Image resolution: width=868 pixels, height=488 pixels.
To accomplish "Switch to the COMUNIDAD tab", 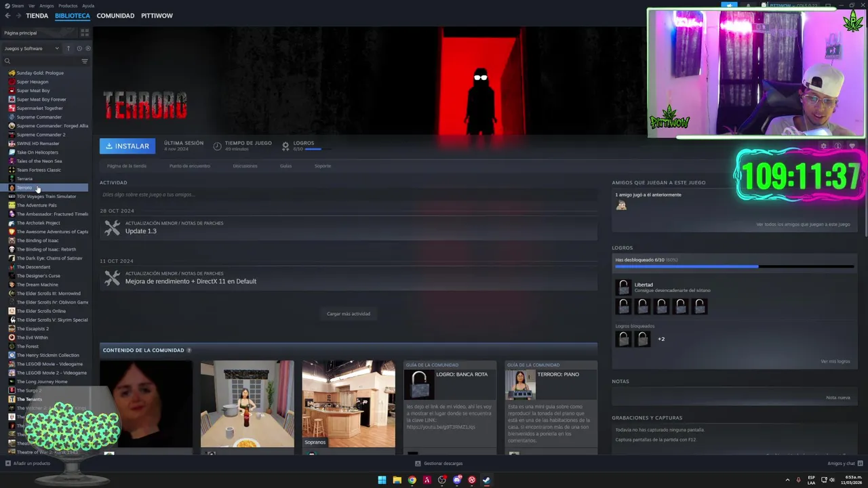I will pyautogui.click(x=115, y=16).
